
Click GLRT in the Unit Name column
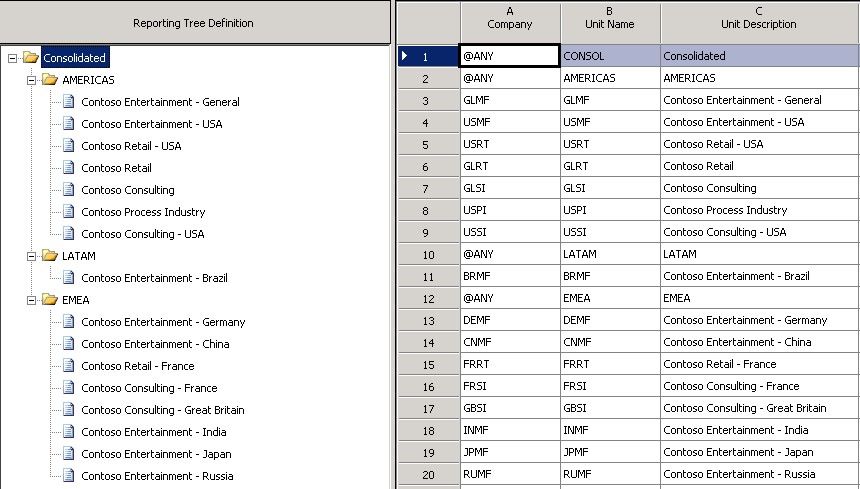point(610,166)
